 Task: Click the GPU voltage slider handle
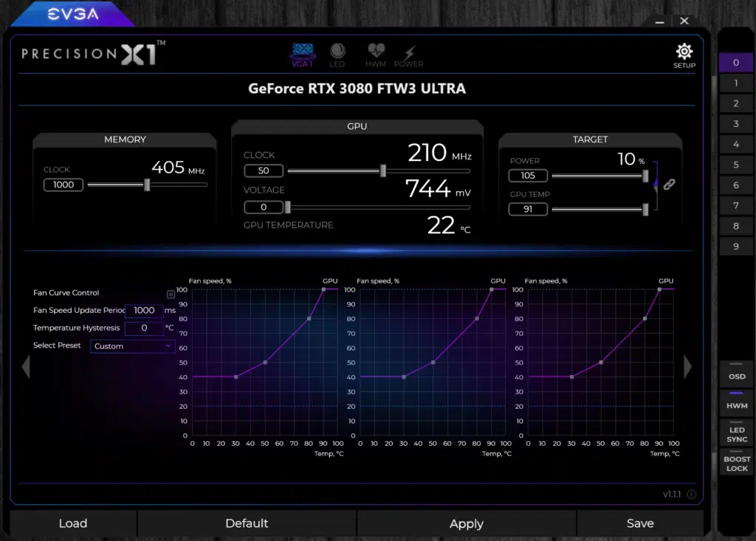288,207
